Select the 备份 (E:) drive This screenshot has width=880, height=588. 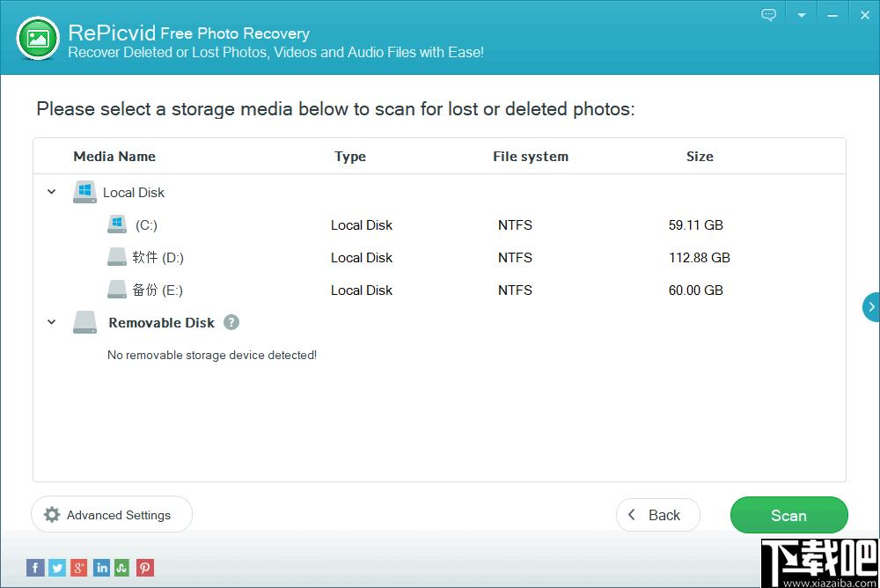coord(439,290)
